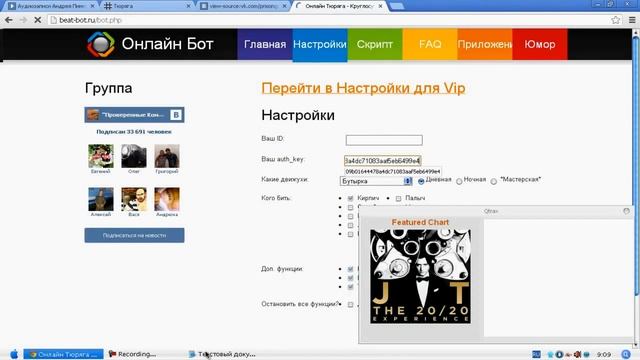Switch to the 'Тюряга' browser tab
Screen dimensions: 640x360
pyautogui.click(x=147, y=6)
